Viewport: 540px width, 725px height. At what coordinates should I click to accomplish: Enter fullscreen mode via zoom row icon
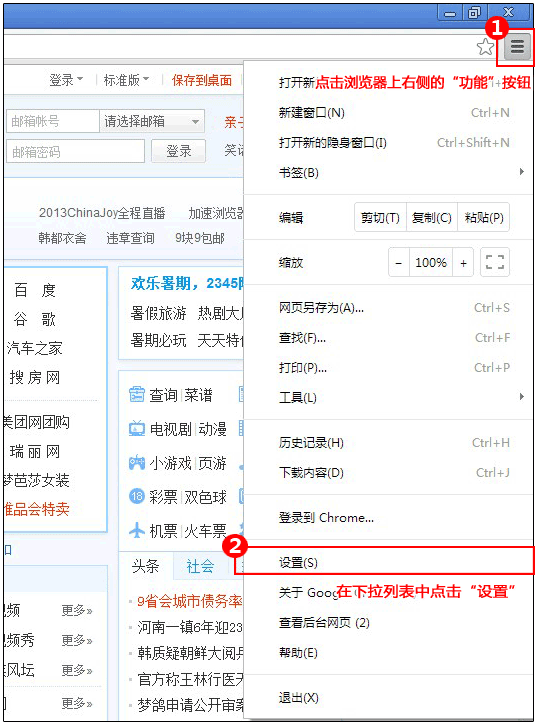[495, 262]
